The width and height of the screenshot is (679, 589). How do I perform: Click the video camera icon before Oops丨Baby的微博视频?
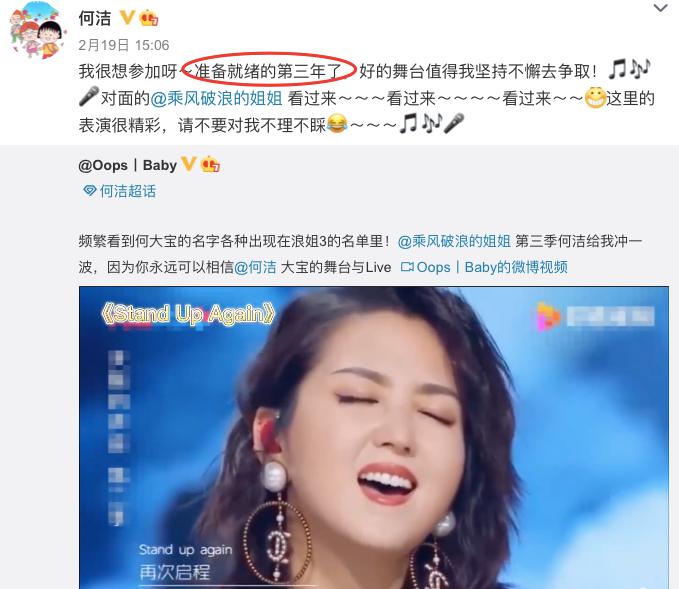(x=407, y=267)
